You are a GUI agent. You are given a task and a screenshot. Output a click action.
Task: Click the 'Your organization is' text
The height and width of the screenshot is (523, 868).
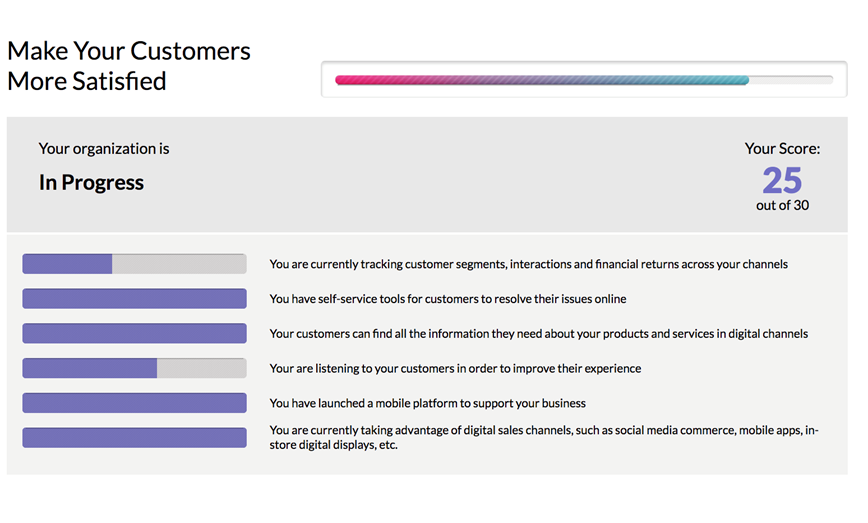click(104, 148)
